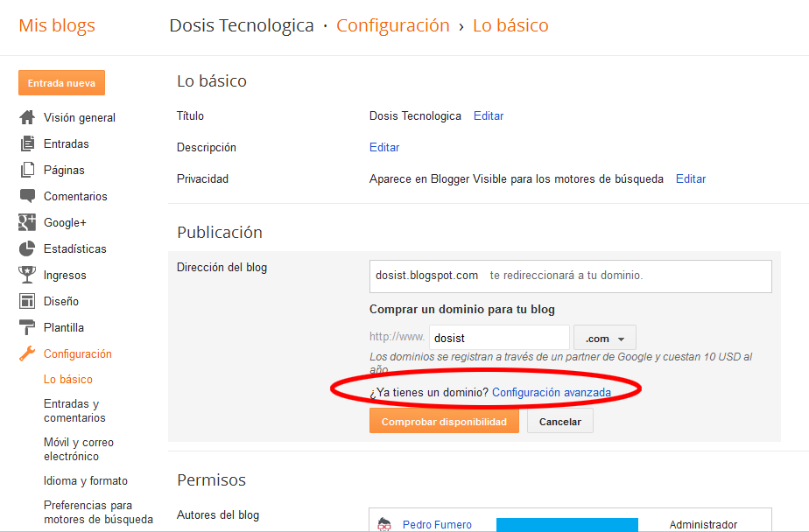This screenshot has width=809, height=532.
Task: Click Dosis Tecnologica header title
Action: pyautogui.click(x=242, y=25)
